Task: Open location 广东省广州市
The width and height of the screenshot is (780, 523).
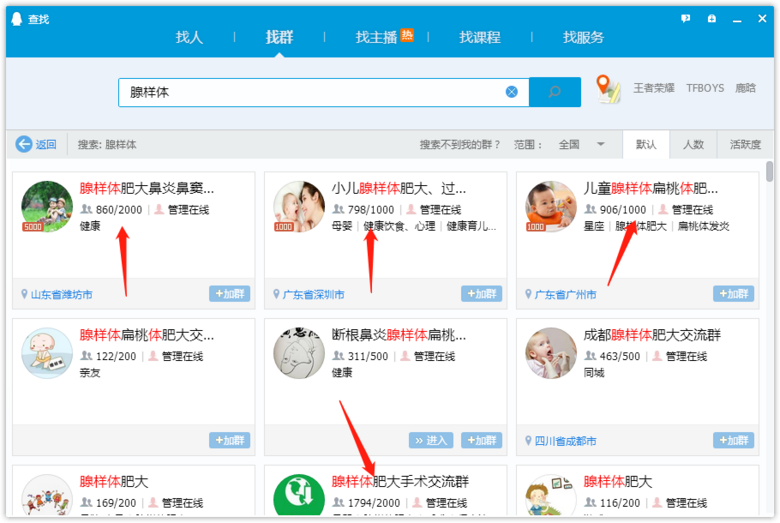Action: (566, 295)
